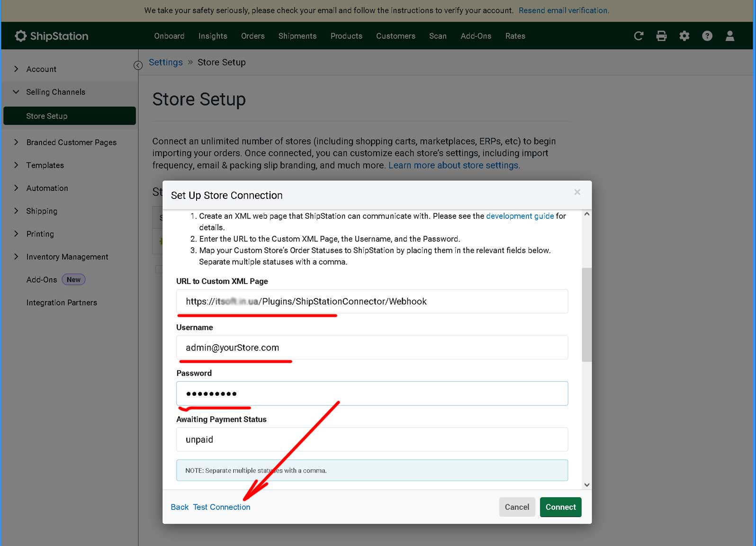This screenshot has height=546, width=756.
Task: Open the settings gear icon
Action: 684,36
